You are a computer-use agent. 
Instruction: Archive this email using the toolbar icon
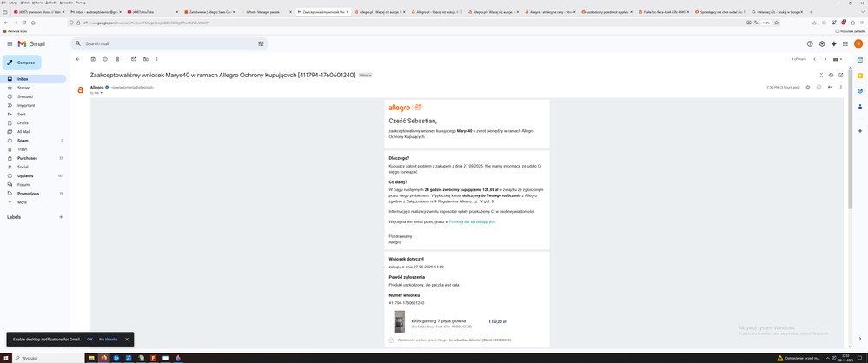point(92,59)
